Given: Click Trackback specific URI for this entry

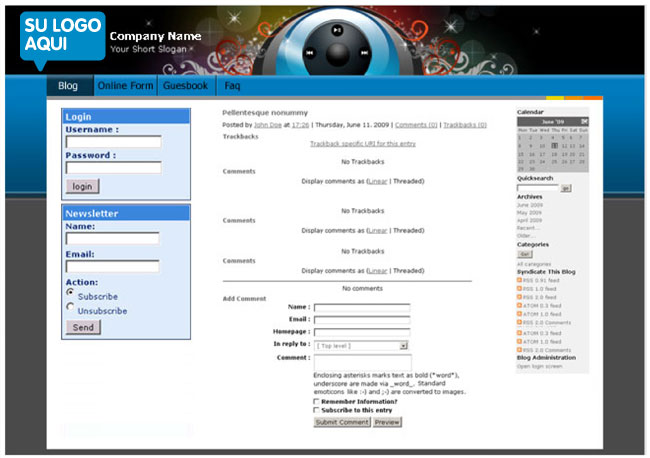Looking at the screenshot, I should click(363, 144).
